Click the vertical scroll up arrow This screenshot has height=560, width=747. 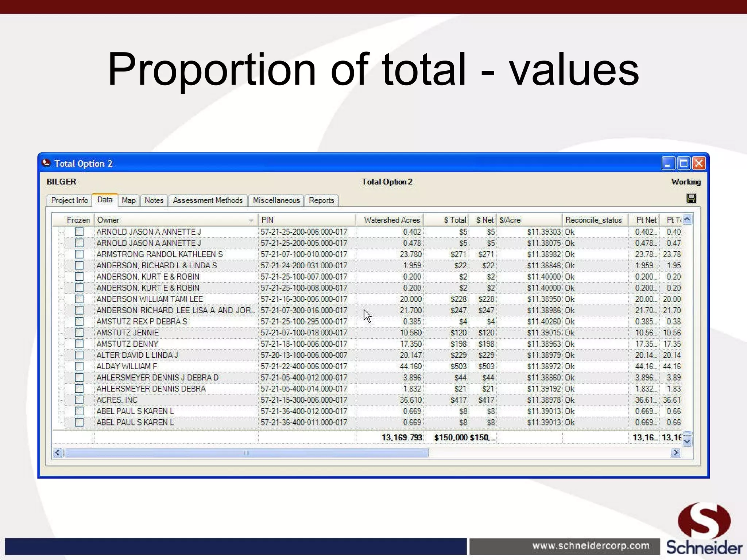click(687, 219)
